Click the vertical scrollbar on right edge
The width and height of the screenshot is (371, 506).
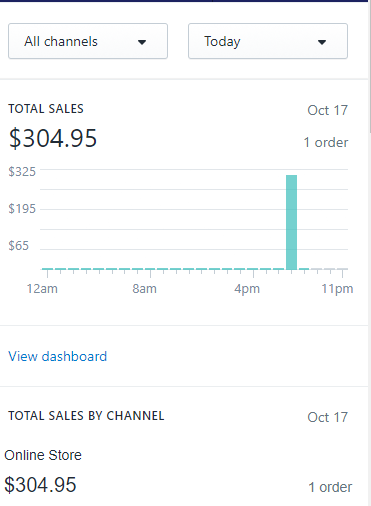[369, 67]
